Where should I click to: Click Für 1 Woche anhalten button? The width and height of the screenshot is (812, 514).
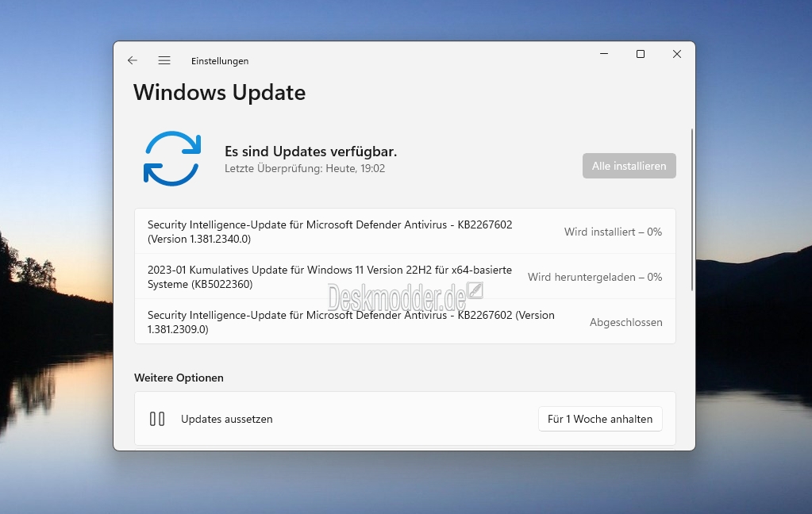(600, 419)
